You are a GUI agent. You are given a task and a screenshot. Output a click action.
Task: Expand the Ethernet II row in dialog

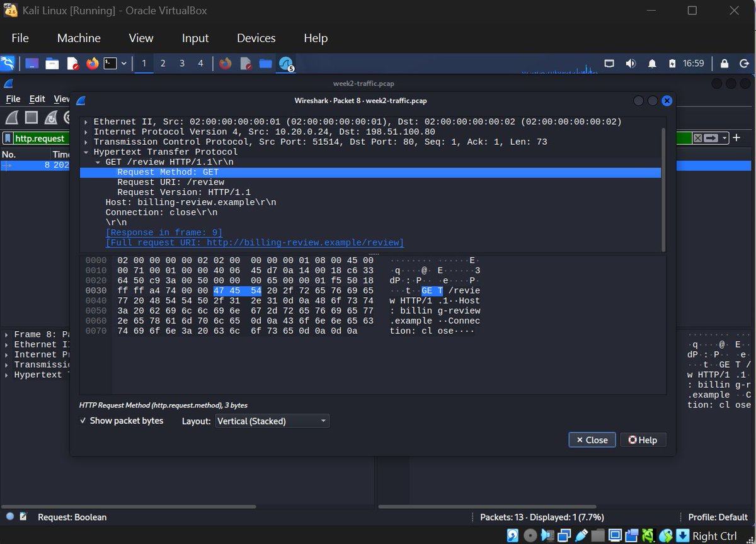(x=86, y=122)
